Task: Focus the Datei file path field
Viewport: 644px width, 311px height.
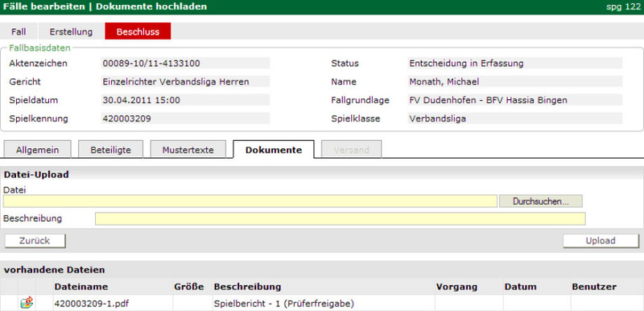Action: point(250,201)
